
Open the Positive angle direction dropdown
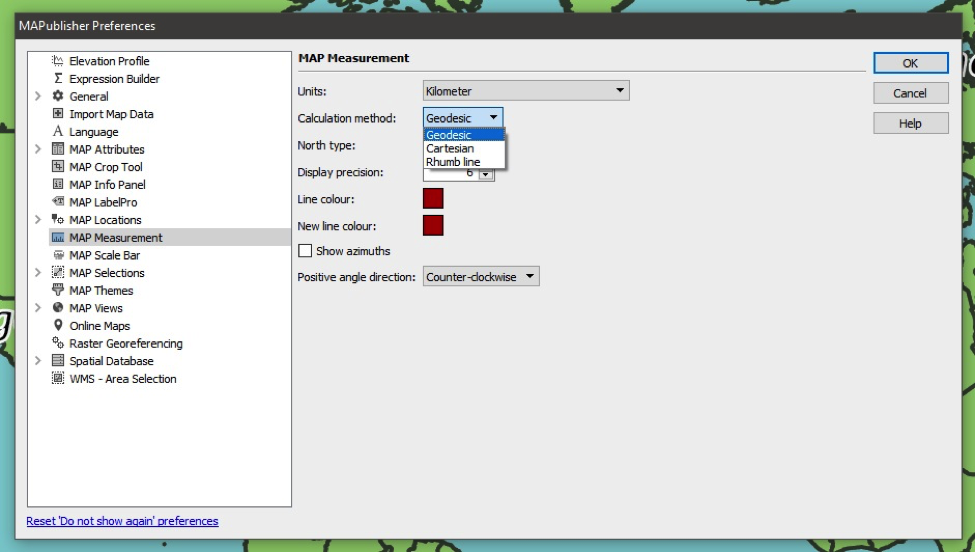point(481,276)
